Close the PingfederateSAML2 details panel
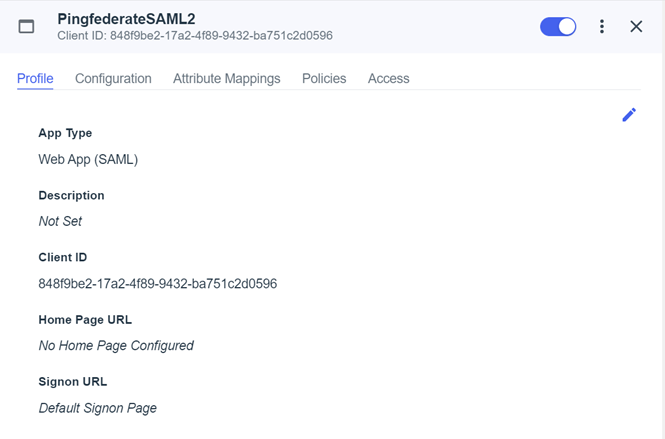 pyautogui.click(x=636, y=26)
